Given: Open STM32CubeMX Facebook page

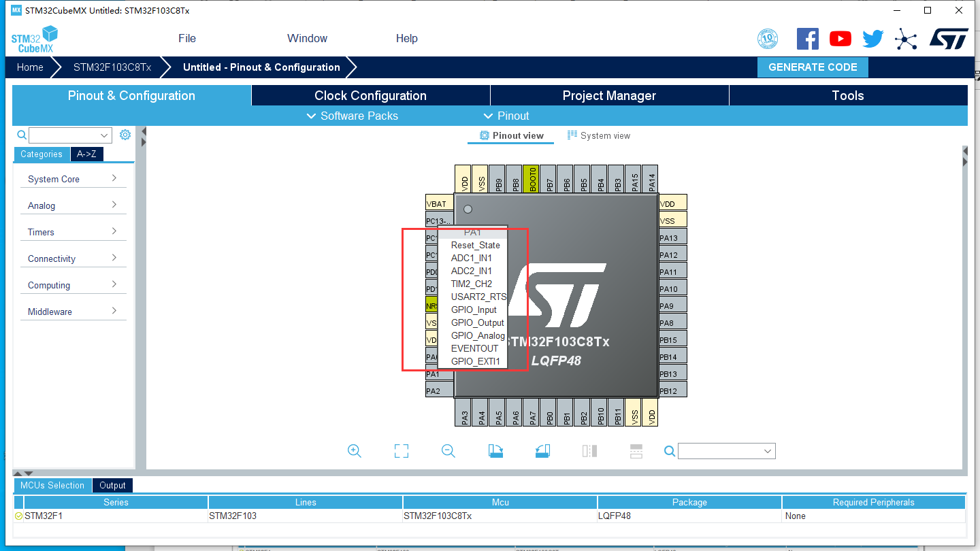Looking at the screenshot, I should pyautogui.click(x=808, y=39).
